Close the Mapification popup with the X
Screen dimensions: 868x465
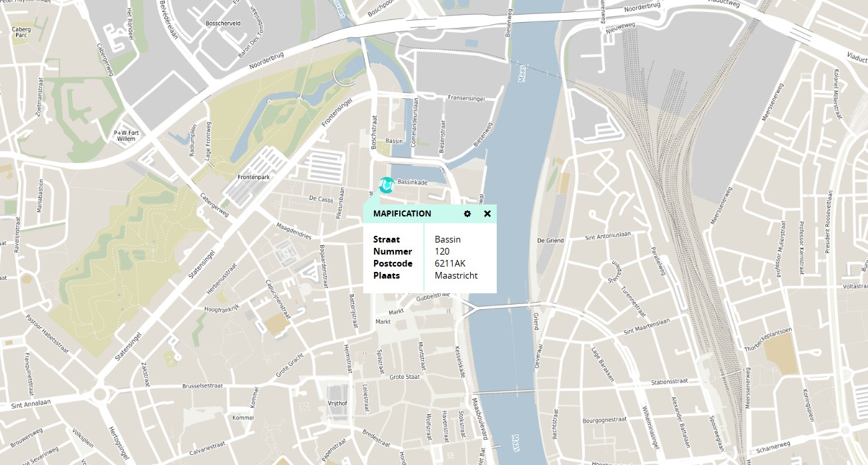[487, 214]
